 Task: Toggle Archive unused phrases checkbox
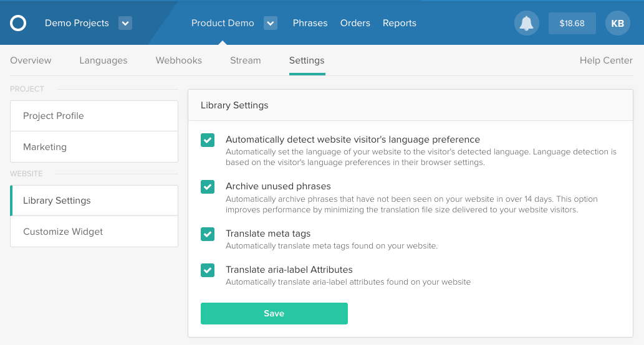coord(208,187)
